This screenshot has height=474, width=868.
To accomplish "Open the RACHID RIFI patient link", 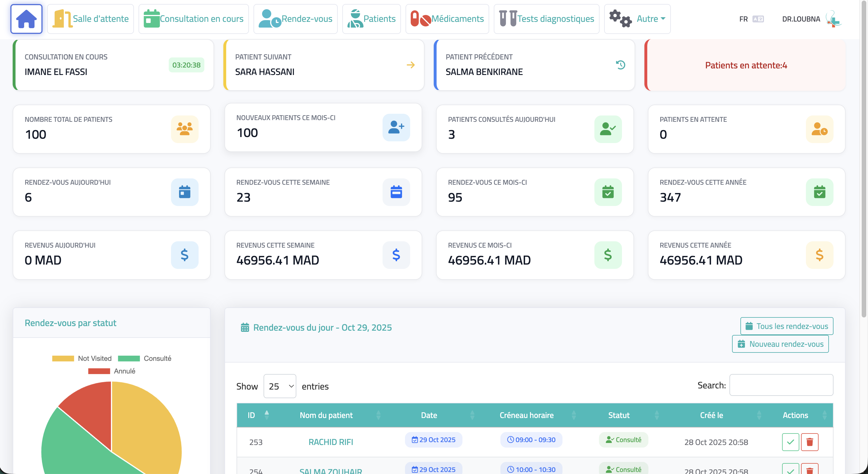I will point(331,442).
